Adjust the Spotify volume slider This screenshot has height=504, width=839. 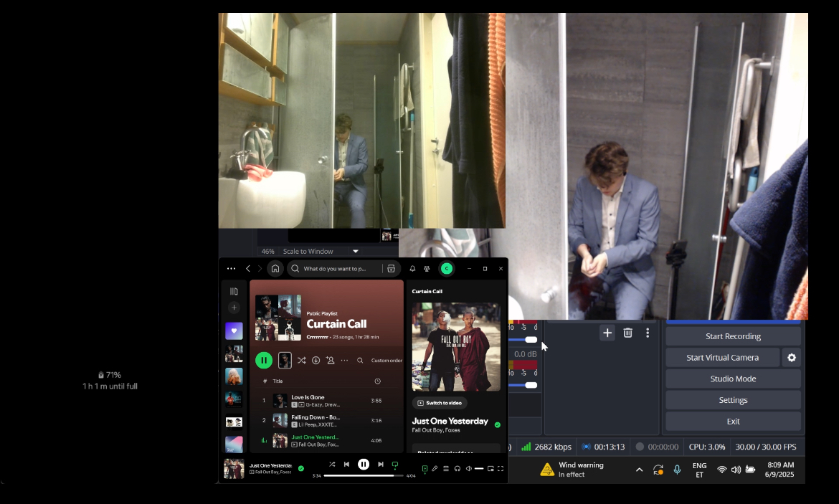[479, 469]
